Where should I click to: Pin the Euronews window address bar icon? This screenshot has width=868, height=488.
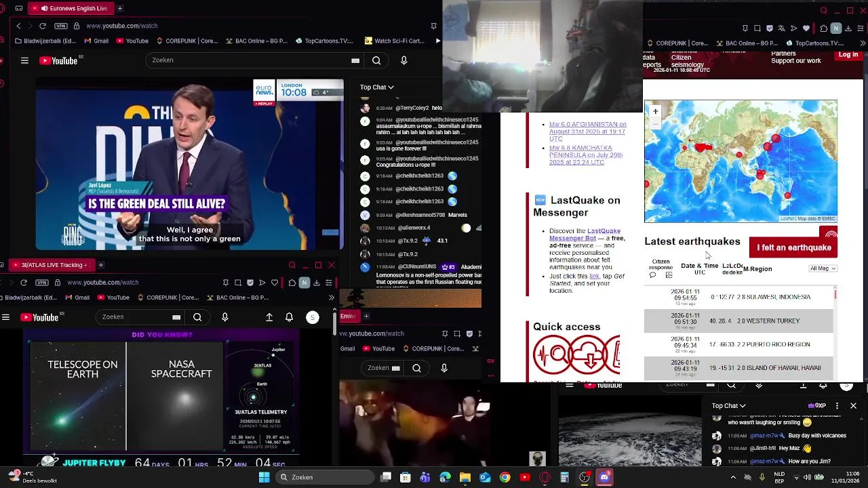pos(433,26)
